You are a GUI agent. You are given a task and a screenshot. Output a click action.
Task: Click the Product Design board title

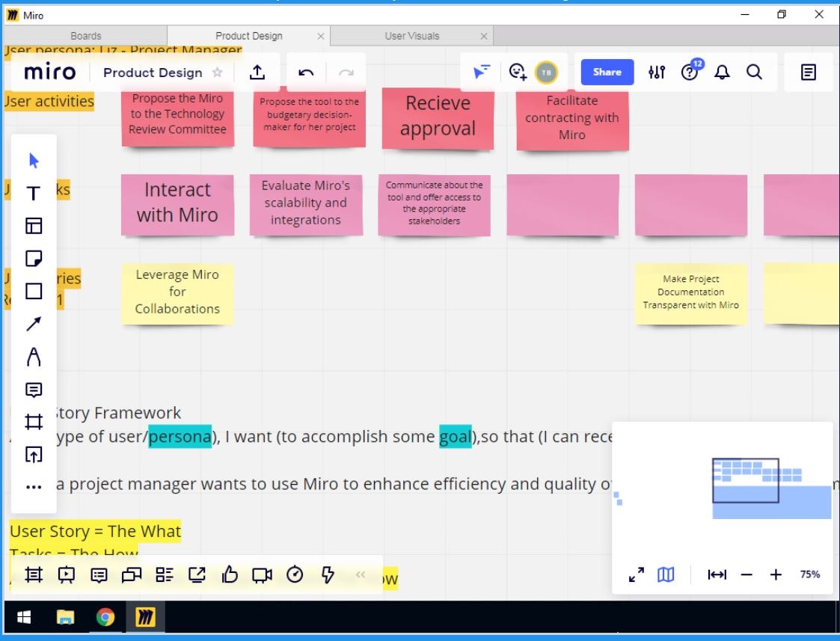pos(153,73)
